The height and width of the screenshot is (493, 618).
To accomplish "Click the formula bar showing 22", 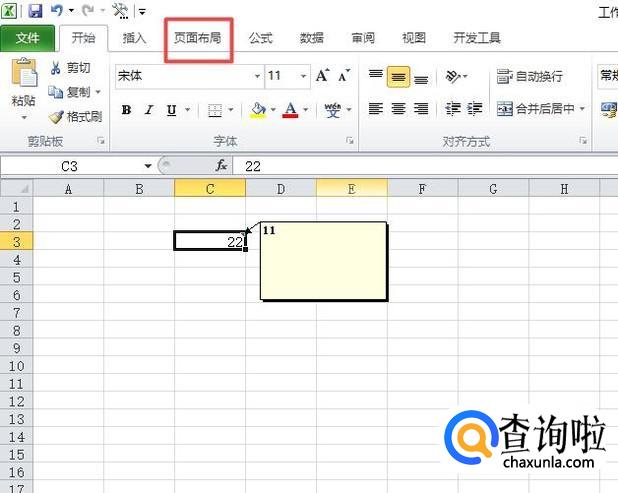I will [426, 166].
